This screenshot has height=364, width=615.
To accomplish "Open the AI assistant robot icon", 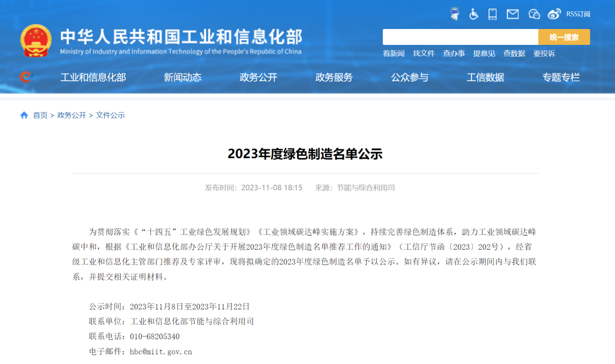I will [x=454, y=14].
